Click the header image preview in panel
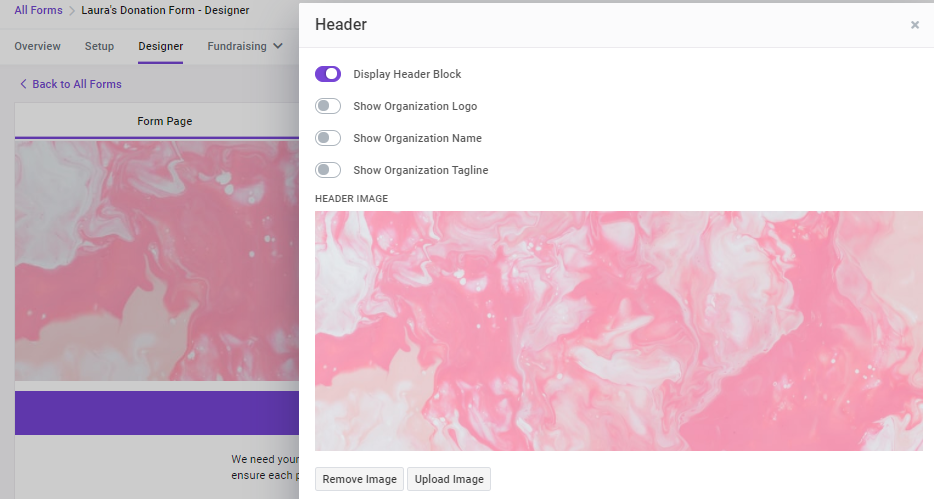 (x=618, y=330)
